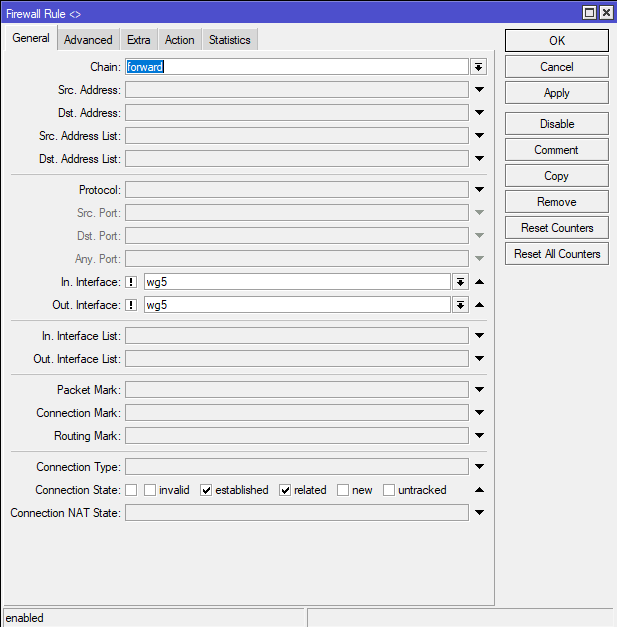Open the Chain dropdown list button
Image resolution: width=617 pixels, height=627 pixels.
point(478,67)
